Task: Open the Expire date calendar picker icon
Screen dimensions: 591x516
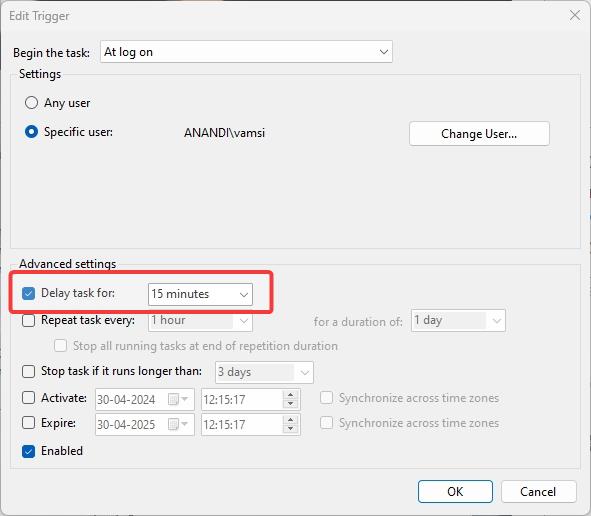Action: (x=178, y=424)
